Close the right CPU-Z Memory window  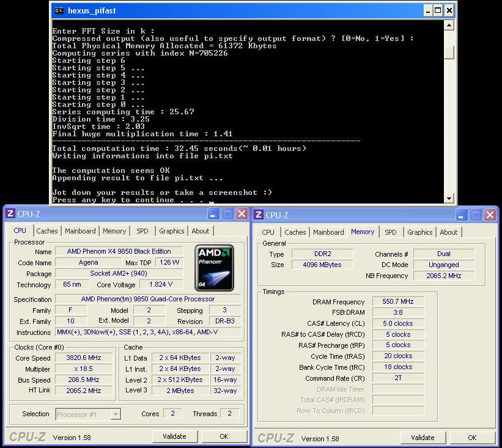point(490,215)
